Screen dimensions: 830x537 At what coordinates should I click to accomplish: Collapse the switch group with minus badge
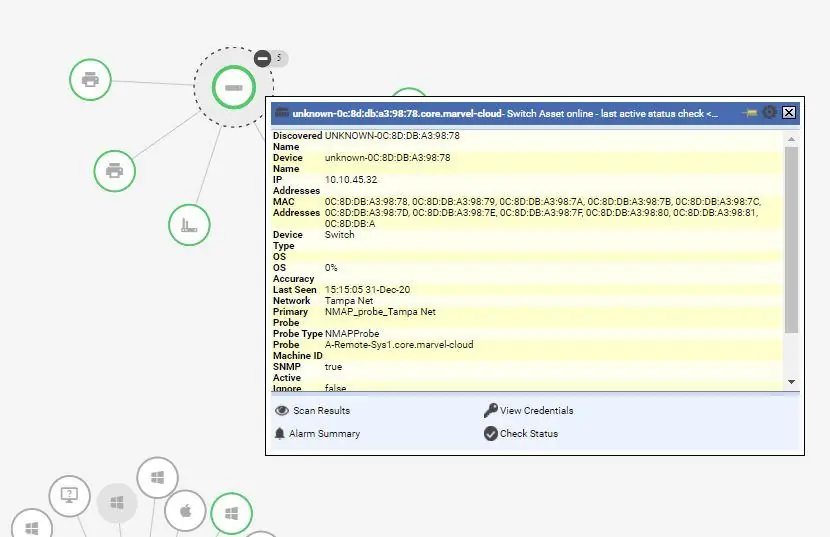263,58
